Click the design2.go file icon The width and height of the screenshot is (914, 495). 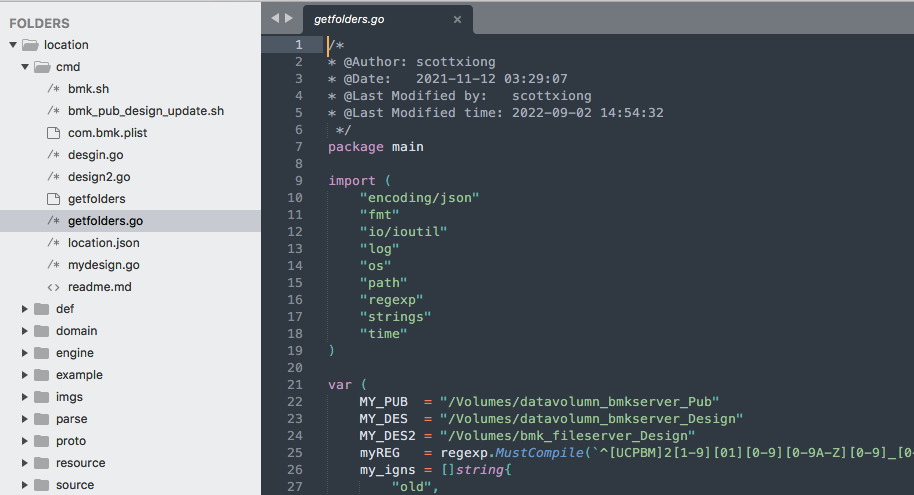53,177
